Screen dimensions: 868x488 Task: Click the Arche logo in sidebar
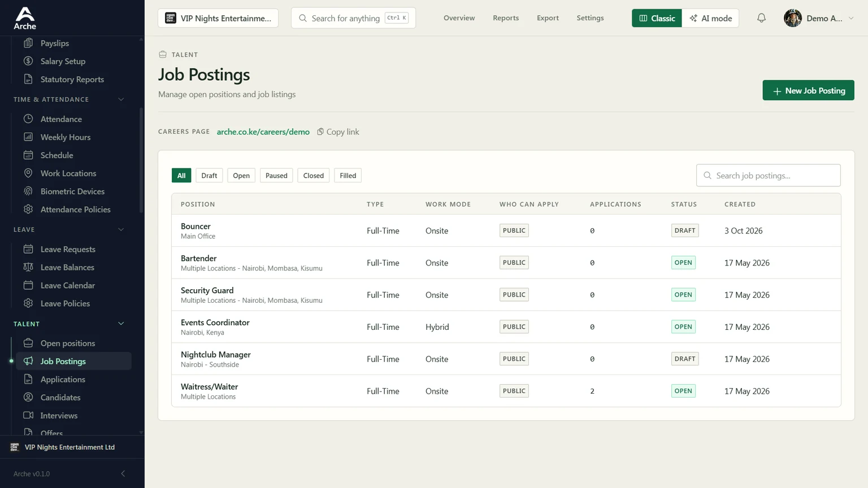click(25, 18)
